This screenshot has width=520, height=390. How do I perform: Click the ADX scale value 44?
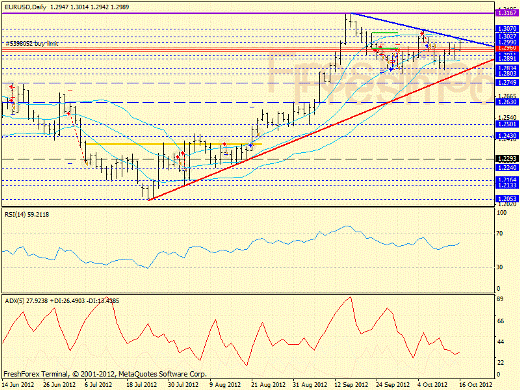(x=500, y=342)
